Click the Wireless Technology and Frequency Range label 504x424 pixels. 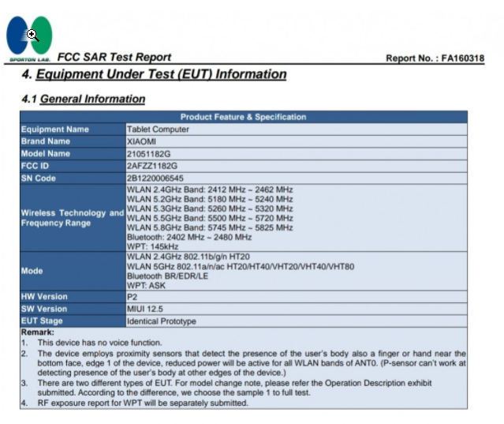(x=73, y=218)
